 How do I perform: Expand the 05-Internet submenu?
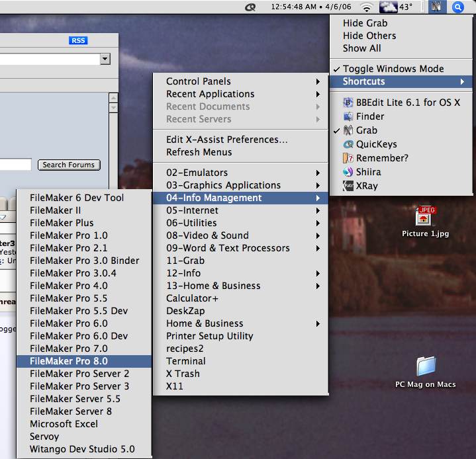[241, 210]
